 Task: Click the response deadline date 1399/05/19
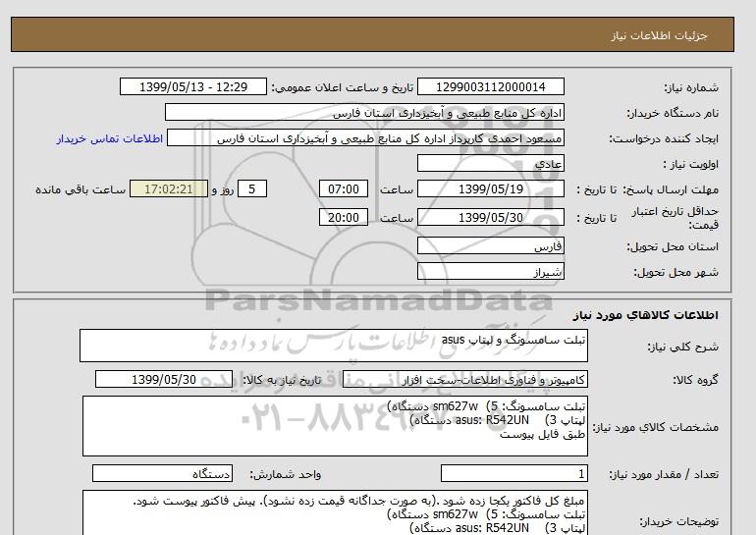(490, 188)
